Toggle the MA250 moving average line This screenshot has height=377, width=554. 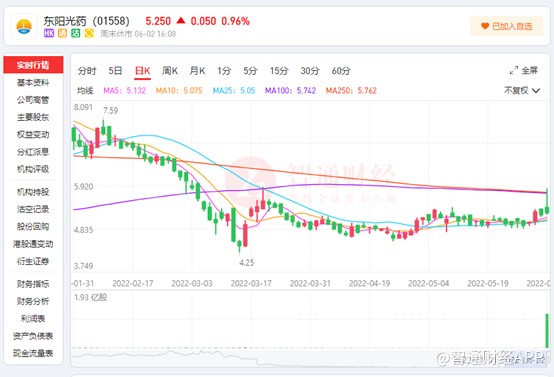pyautogui.click(x=351, y=90)
